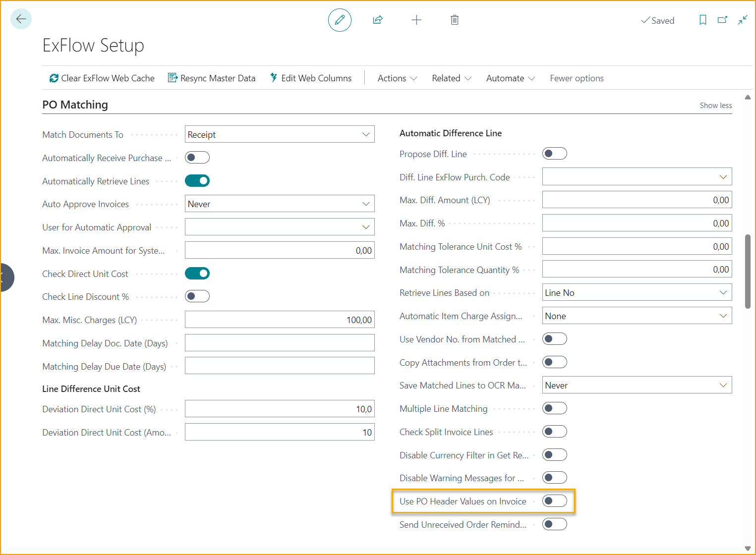756x555 pixels.
Task: Click Fewer options
Action: [x=577, y=78]
